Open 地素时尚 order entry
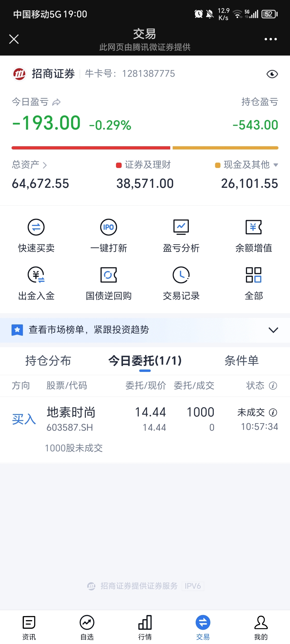This screenshot has width=290, height=644. pos(145,430)
